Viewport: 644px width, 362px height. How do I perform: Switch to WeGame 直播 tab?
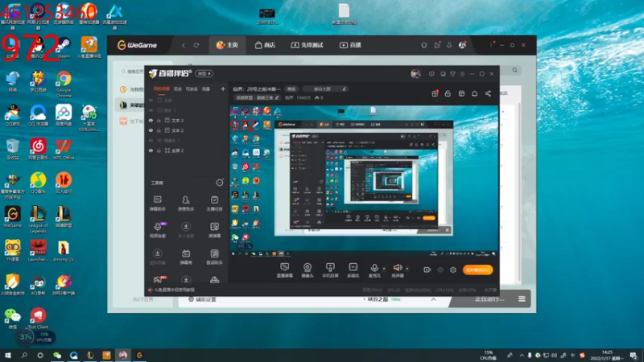click(x=350, y=45)
